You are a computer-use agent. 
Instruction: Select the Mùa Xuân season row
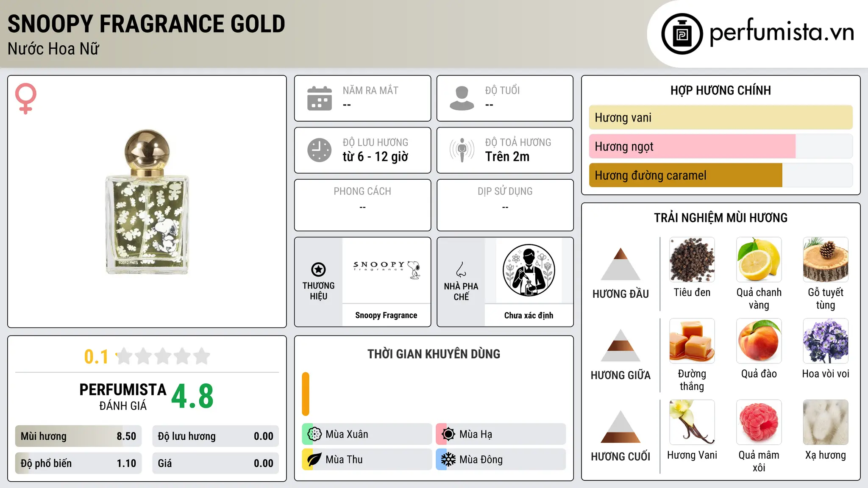point(367,434)
